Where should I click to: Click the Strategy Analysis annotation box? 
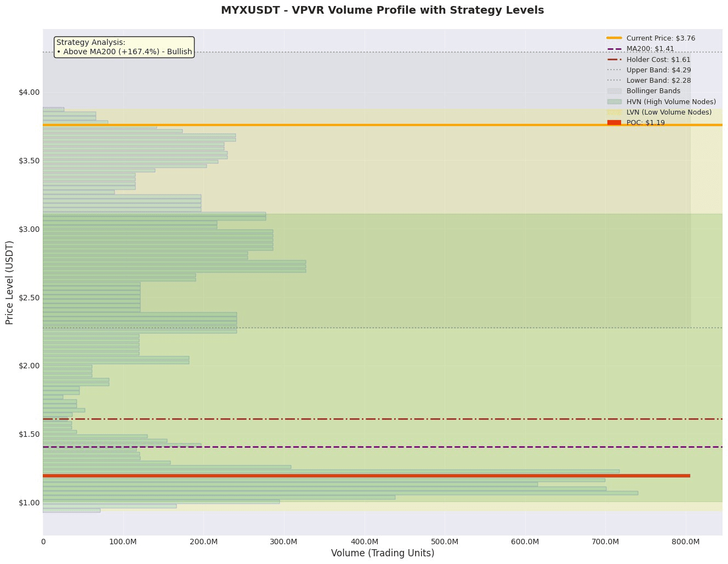click(124, 47)
